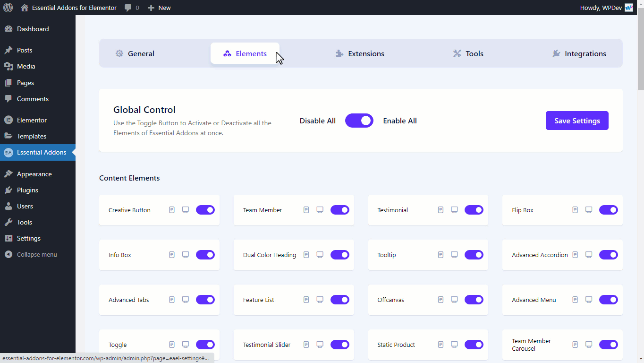Select the Elements tab
Viewport: 644px width, 363px height.
point(245,53)
